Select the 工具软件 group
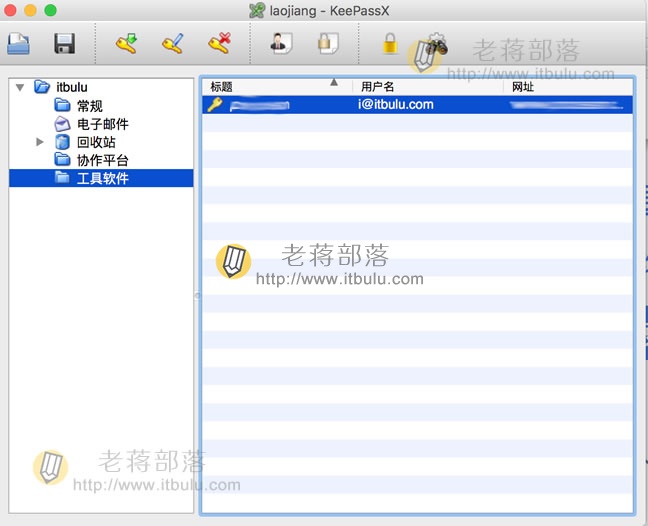The image size is (648, 526). [101, 178]
